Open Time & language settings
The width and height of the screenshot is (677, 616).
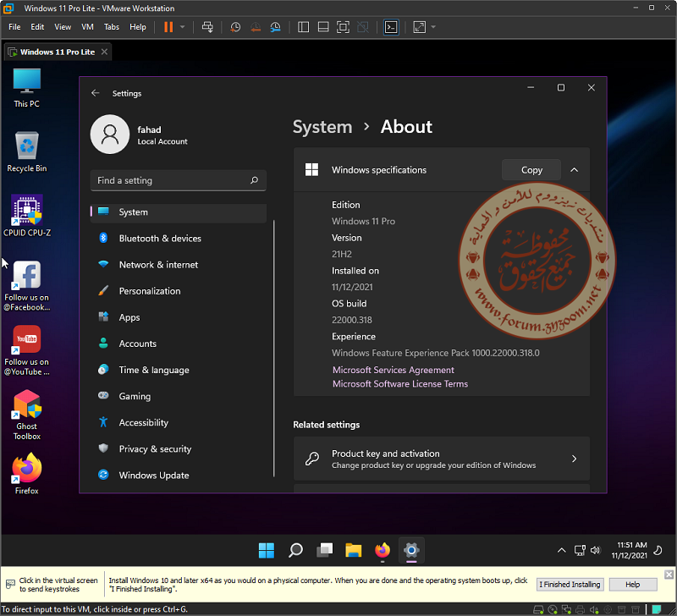pos(178,370)
